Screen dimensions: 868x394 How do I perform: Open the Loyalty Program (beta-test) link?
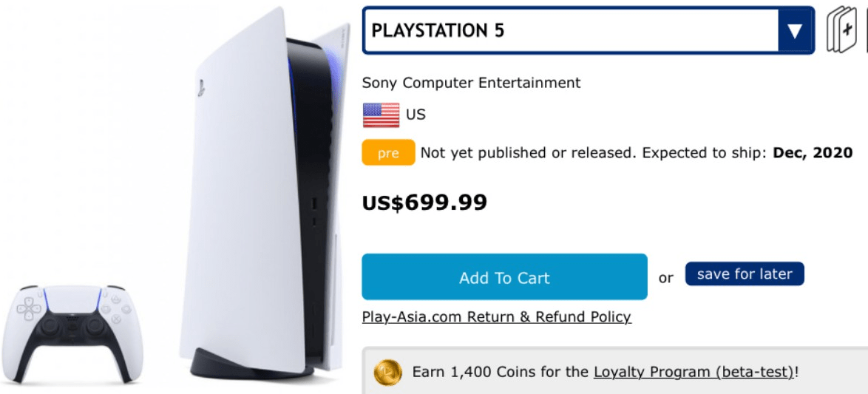[694, 371]
